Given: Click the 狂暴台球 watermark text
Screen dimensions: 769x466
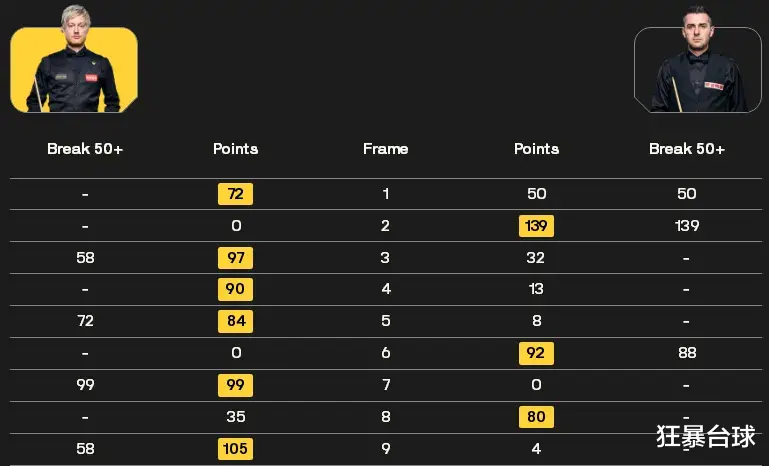Looking at the screenshot, I should [706, 436].
